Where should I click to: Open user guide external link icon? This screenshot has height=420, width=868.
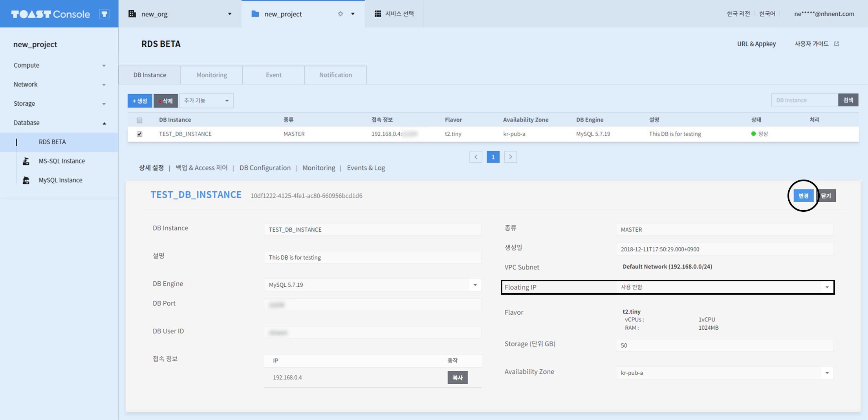pos(837,44)
